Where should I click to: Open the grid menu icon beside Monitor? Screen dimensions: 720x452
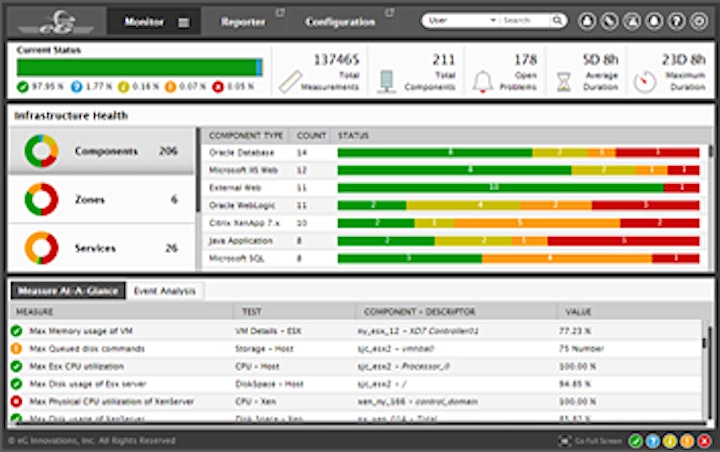[x=184, y=23]
